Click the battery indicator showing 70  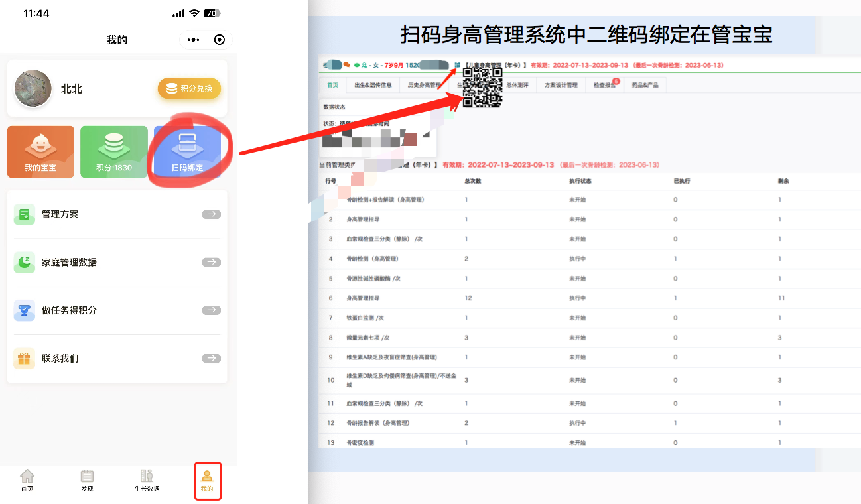212,13
